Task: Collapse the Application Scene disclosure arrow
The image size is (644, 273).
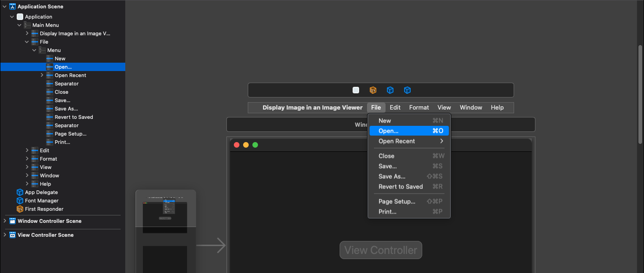Action: pyautogui.click(x=5, y=6)
